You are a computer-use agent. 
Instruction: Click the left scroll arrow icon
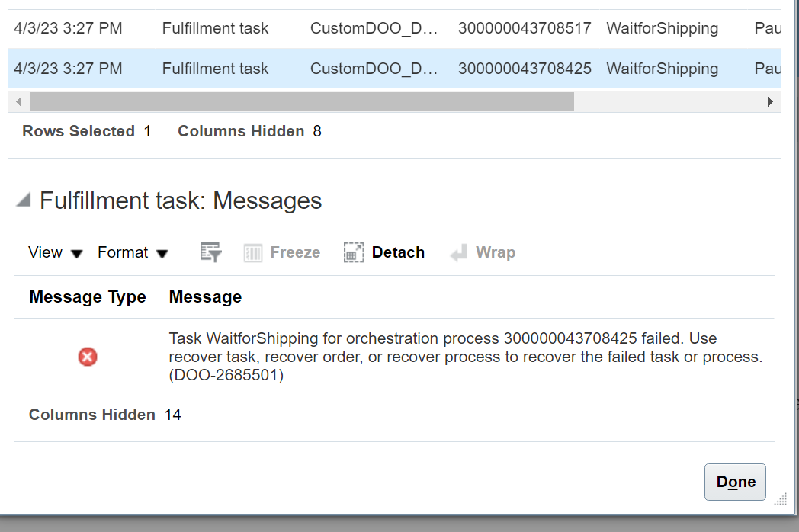18,101
